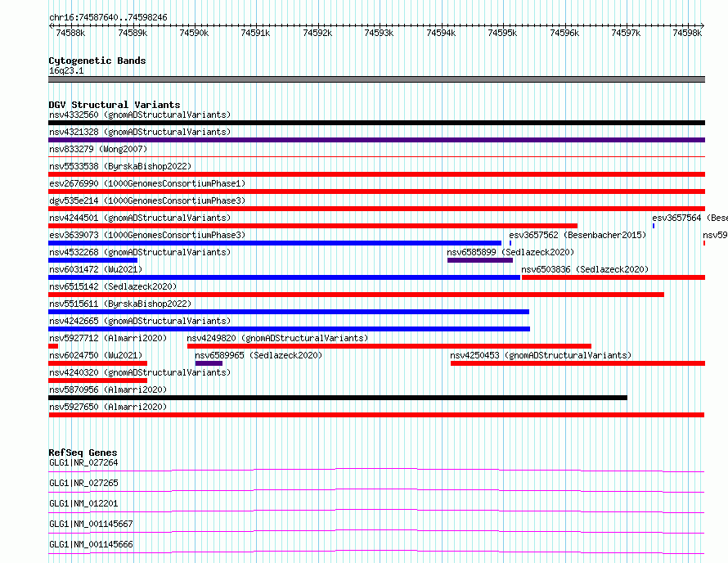Viewport: 728px width, 563px height.
Task: Click the red nsv4250453 variant bar
Action: (578, 363)
